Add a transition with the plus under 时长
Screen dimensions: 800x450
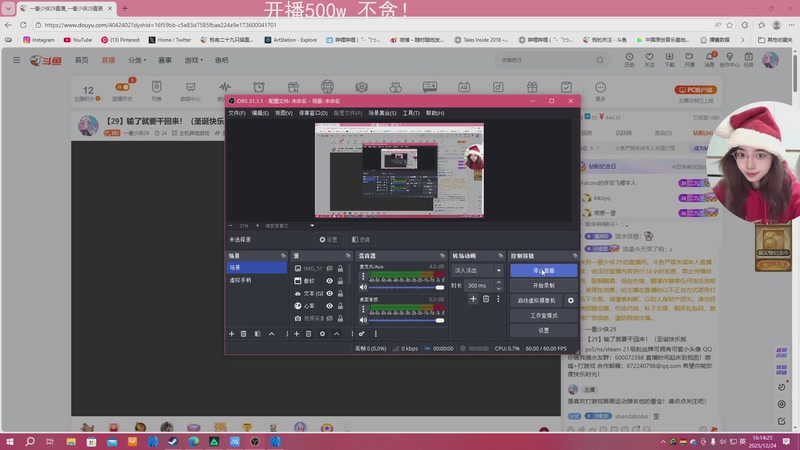click(473, 299)
